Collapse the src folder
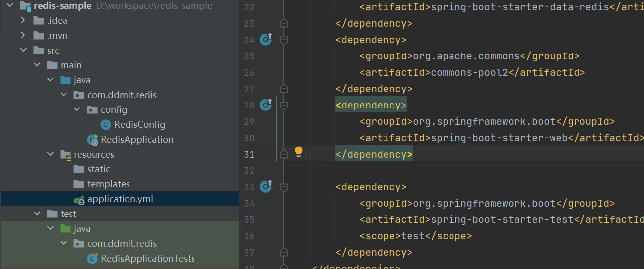644x269 pixels. (x=23, y=51)
